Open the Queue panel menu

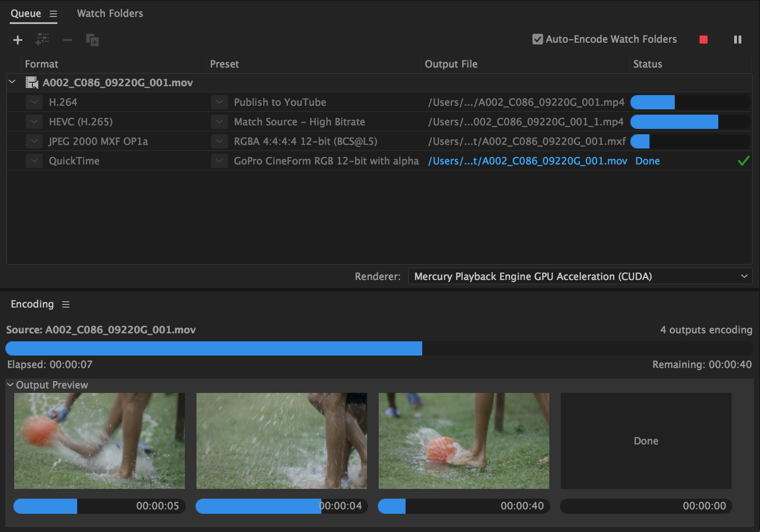[x=54, y=14]
